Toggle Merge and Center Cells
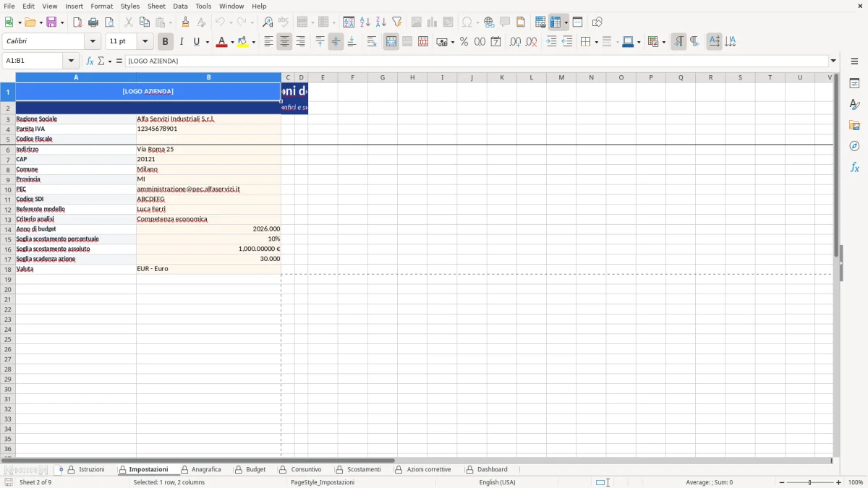The width and height of the screenshot is (868, 488). 391,42
